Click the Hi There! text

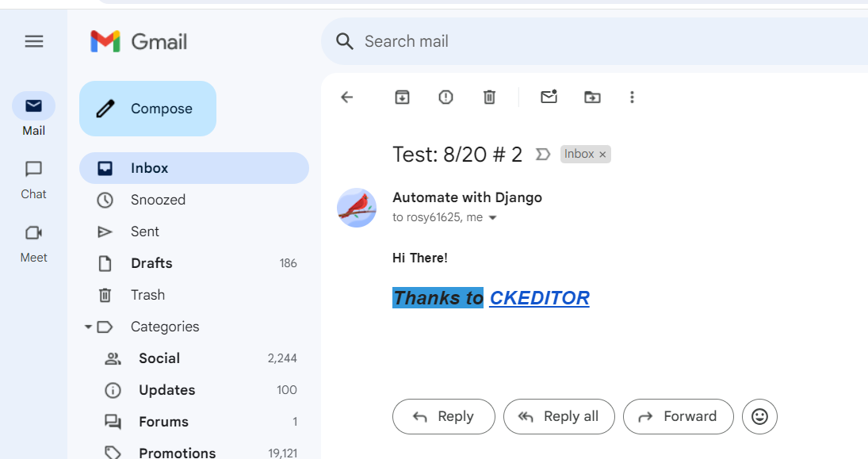pos(420,258)
